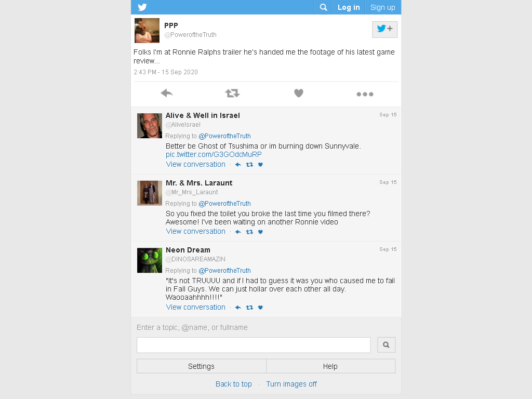Like the Alive & Well in Israel reply
The height and width of the screenshot is (399, 532).
[x=260, y=165]
